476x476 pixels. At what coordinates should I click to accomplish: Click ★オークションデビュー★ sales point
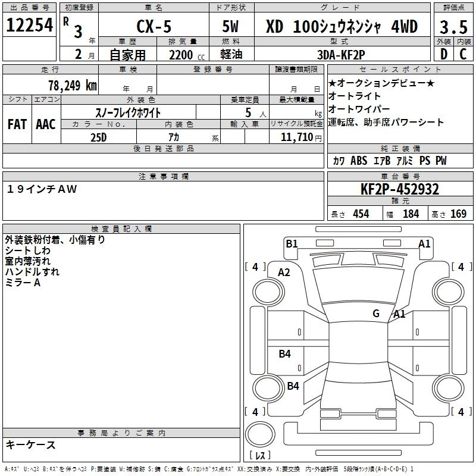click(381, 83)
